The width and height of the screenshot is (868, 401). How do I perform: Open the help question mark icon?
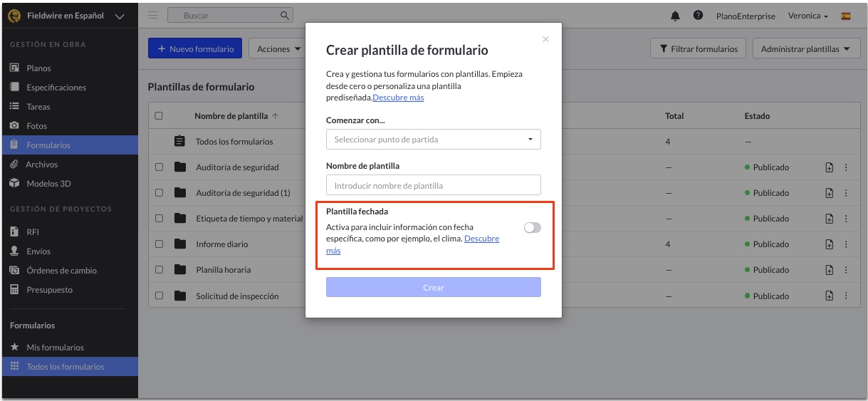coord(698,16)
